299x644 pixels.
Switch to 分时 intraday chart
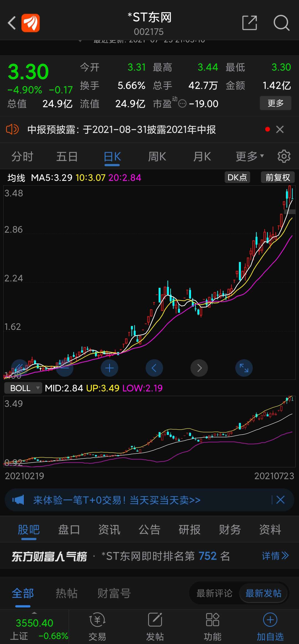click(x=22, y=156)
